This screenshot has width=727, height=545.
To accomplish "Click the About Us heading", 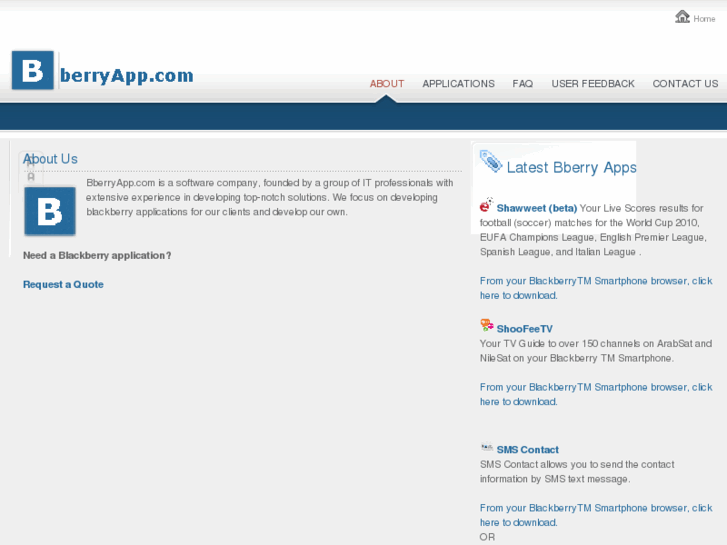I will click(50, 159).
